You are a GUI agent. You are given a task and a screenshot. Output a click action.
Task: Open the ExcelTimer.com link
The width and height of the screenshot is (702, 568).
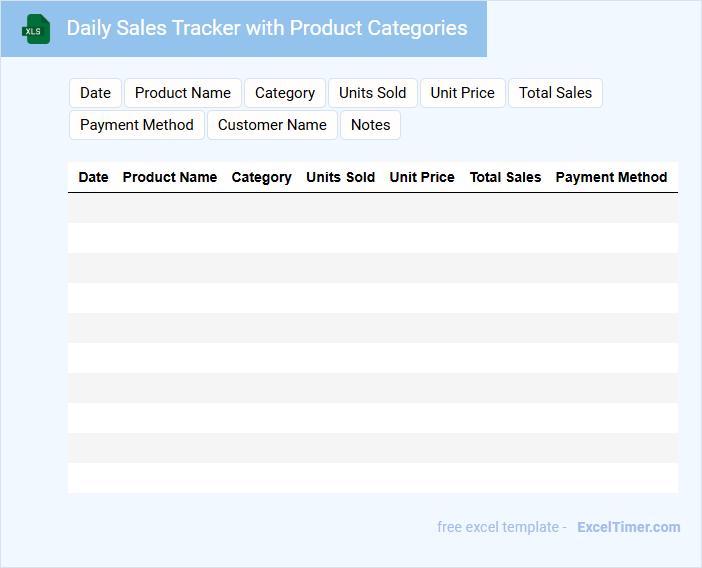click(x=628, y=527)
